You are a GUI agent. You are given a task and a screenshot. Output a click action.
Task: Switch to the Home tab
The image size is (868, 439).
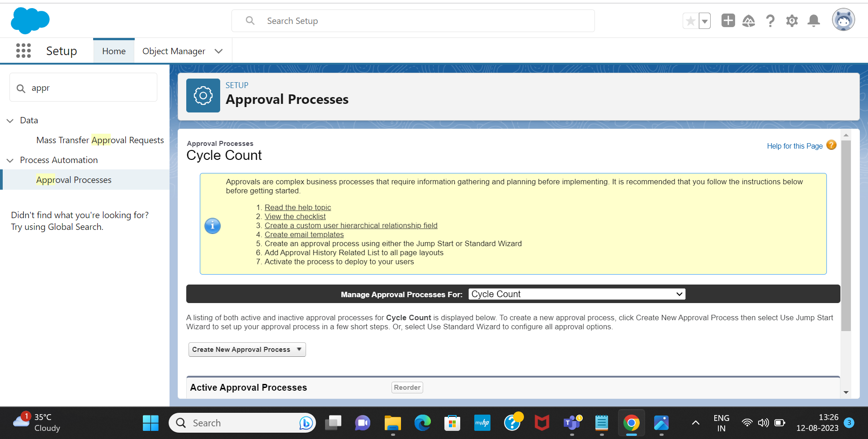[114, 51]
